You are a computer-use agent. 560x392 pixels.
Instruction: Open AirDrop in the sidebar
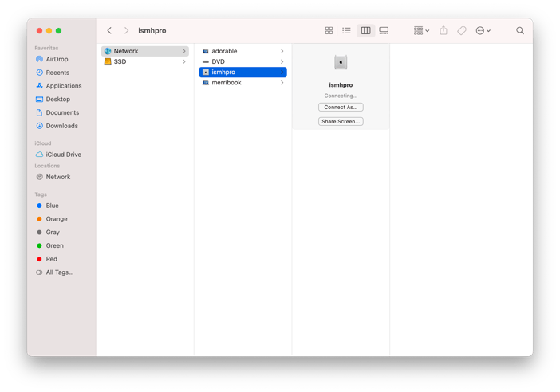tap(52, 59)
